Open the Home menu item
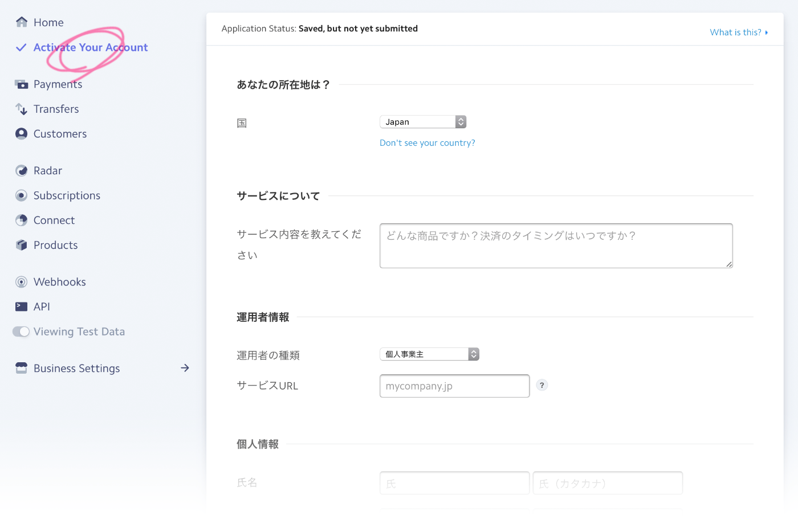The image size is (798, 532). (x=48, y=22)
